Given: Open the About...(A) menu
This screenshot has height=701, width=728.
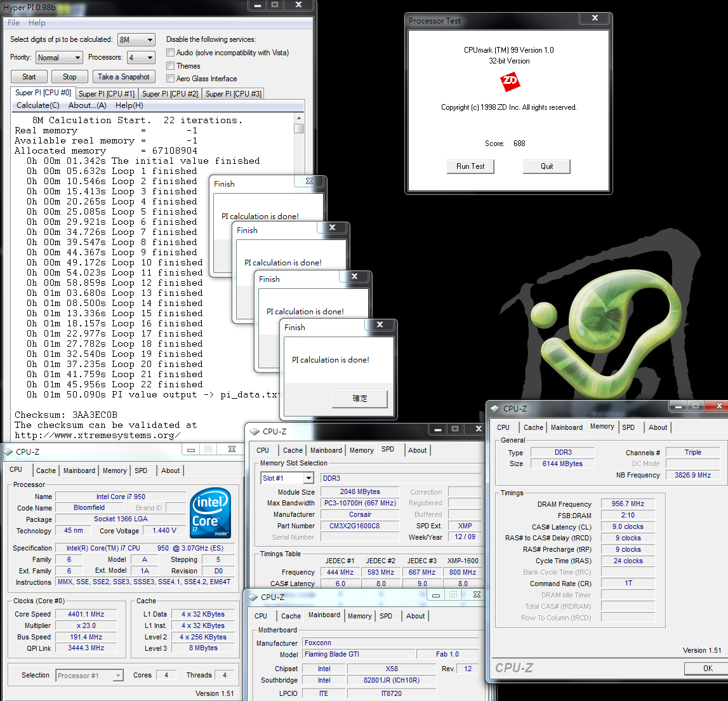Looking at the screenshot, I should pos(88,105).
